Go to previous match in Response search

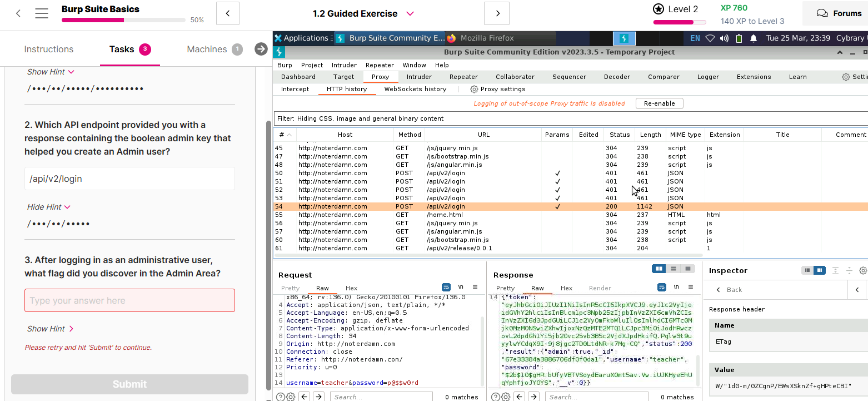click(x=520, y=397)
